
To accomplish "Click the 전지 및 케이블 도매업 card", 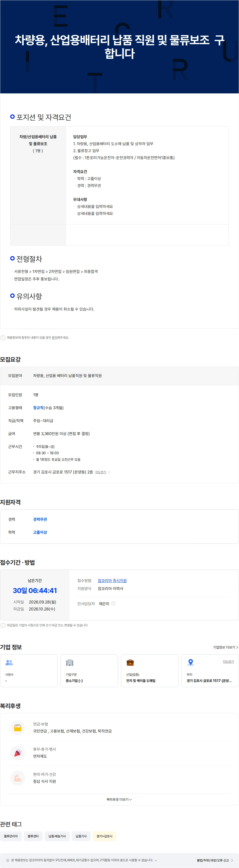I will (x=150, y=670).
